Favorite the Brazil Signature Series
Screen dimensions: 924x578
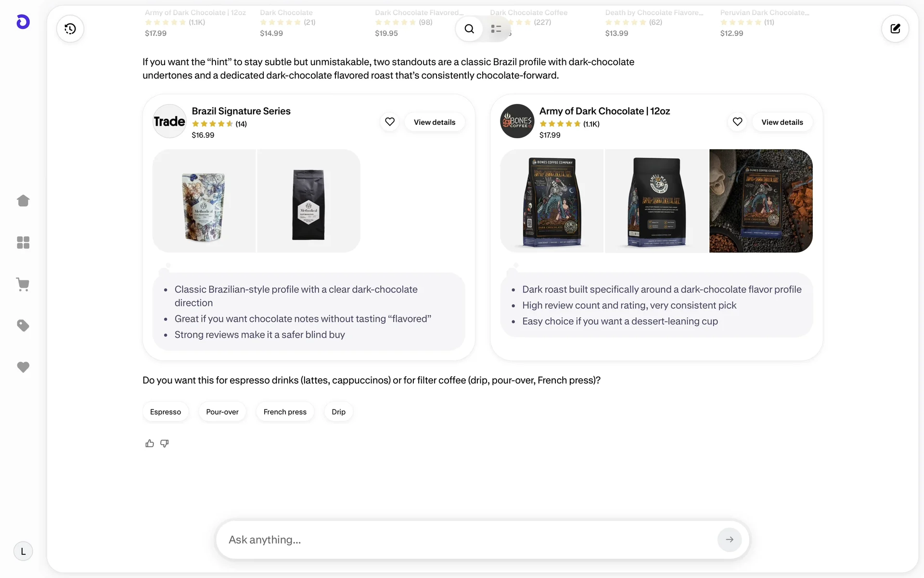[390, 122]
